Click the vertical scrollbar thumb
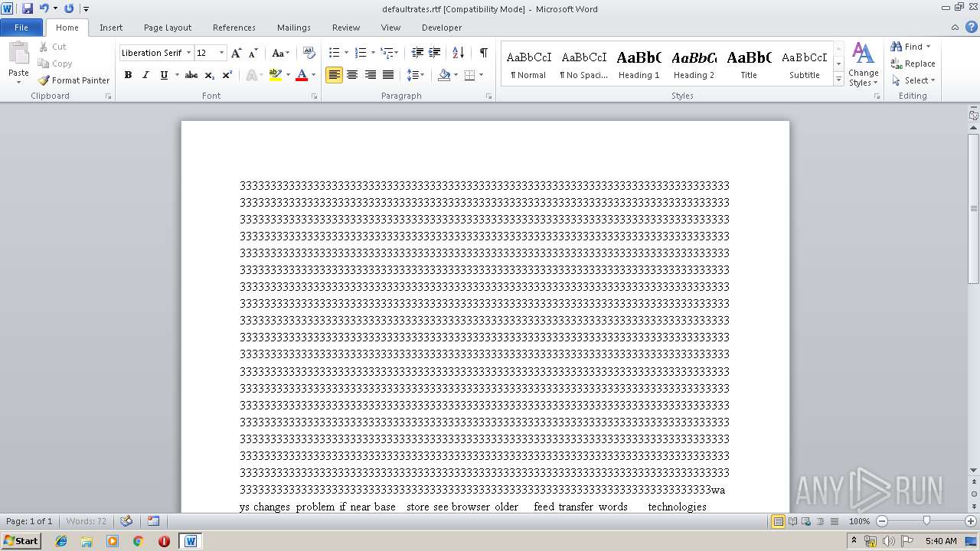The height and width of the screenshot is (551, 980). click(974, 208)
